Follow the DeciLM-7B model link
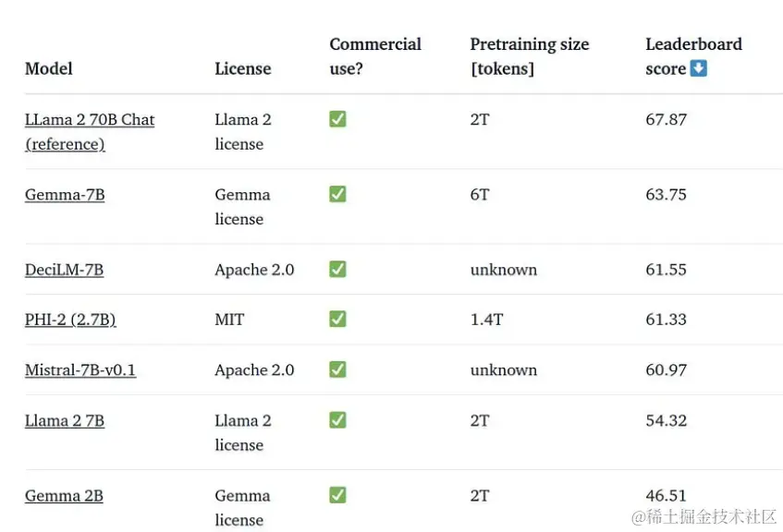Screen dimensions: 783x532 click(x=64, y=270)
